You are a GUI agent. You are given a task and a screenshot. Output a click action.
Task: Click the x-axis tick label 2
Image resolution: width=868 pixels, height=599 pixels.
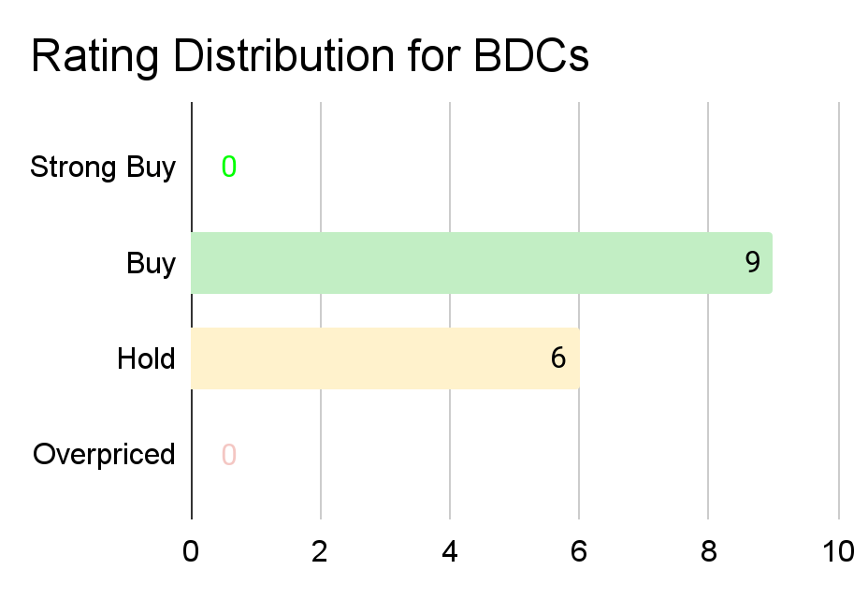pos(321,551)
